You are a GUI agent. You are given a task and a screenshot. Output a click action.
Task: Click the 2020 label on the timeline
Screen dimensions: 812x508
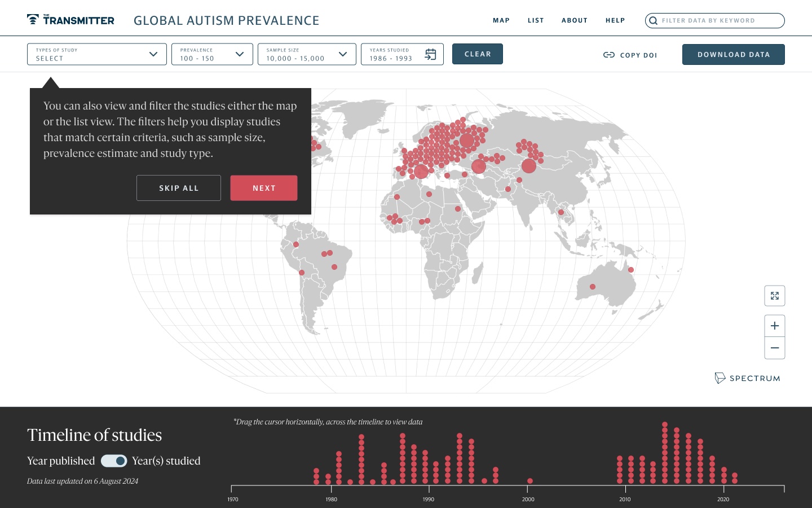click(x=723, y=500)
